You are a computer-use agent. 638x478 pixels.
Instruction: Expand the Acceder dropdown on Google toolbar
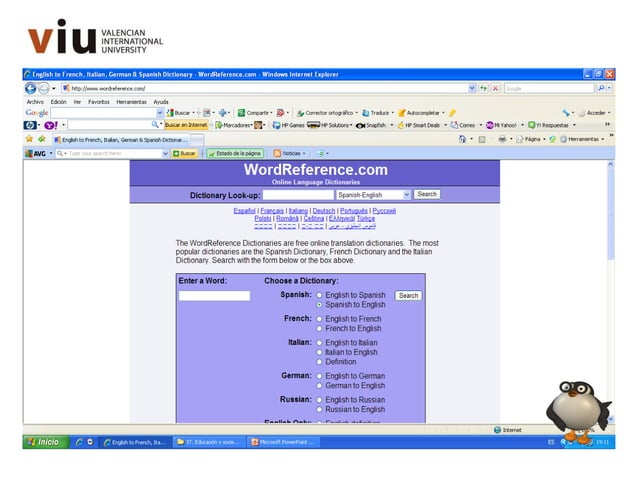pos(609,113)
